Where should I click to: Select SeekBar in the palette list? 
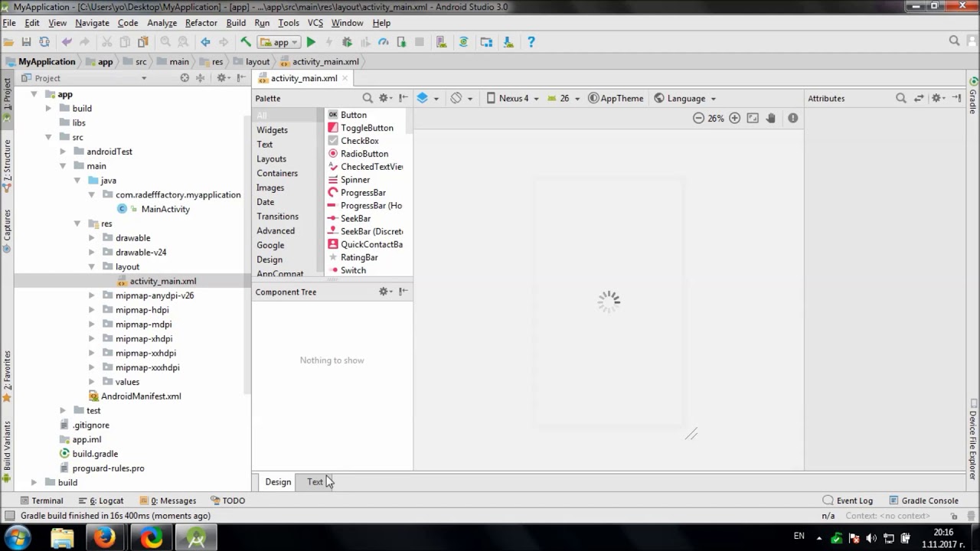355,218
